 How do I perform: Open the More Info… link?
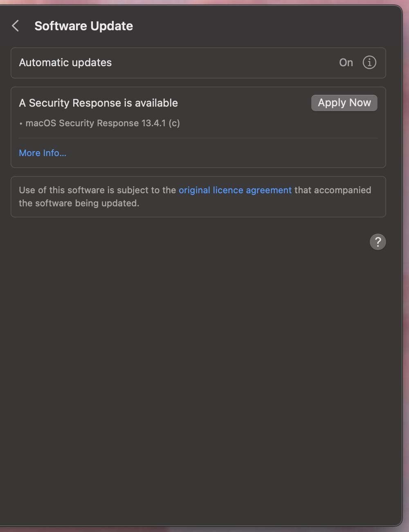pyautogui.click(x=43, y=153)
